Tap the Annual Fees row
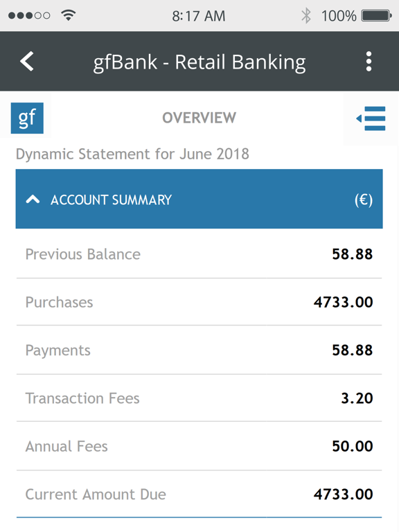The image size is (399, 532). (199, 446)
